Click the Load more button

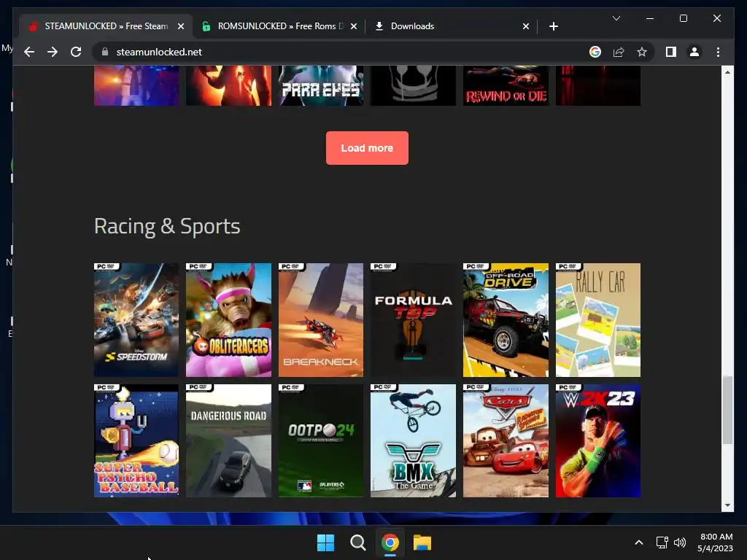coord(367,148)
